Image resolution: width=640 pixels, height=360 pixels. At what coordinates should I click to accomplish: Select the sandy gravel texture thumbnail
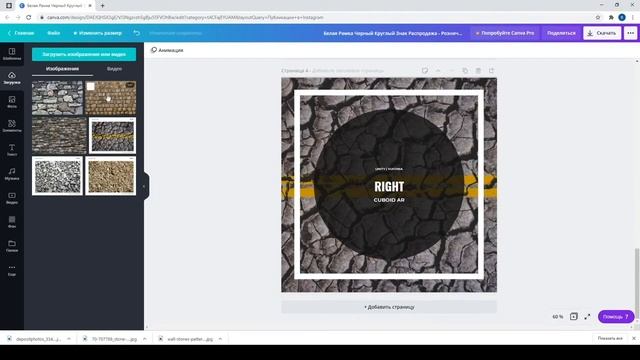[111, 176]
